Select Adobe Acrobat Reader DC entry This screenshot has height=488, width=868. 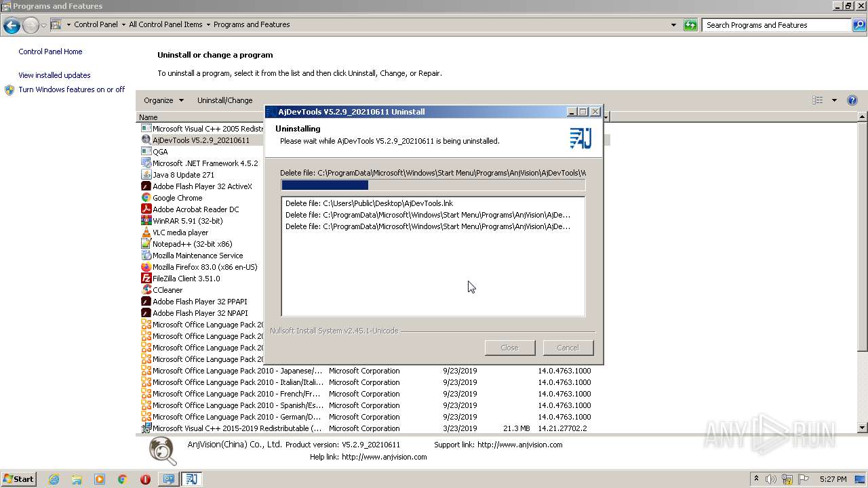tap(195, 209)
